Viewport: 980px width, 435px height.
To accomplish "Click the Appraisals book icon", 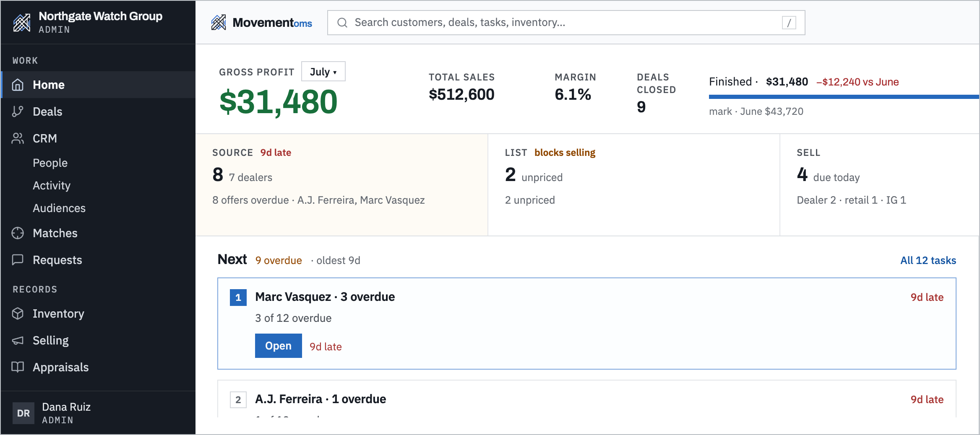I will (18, 367).
